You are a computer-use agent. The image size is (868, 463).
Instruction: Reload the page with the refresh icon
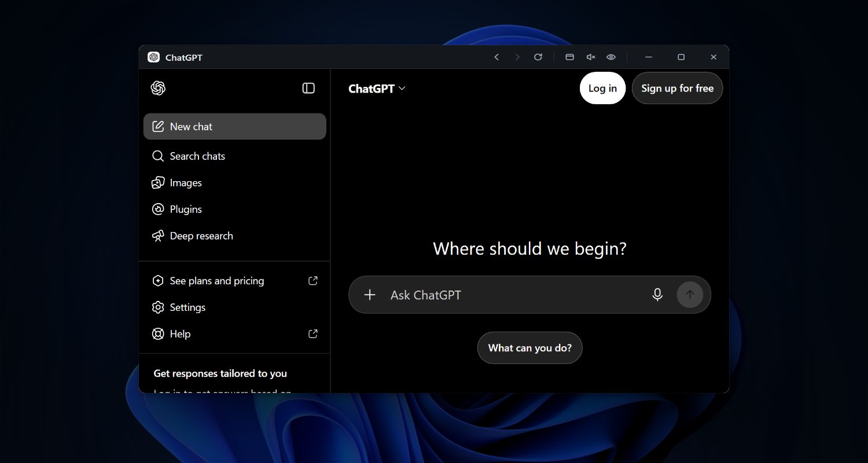click(x=538, y=57)
